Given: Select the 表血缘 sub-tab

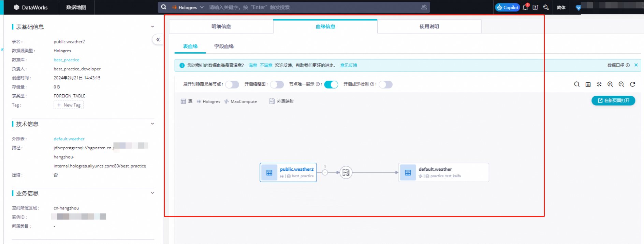Looking at the screenshot, I should tap(190, 46).
